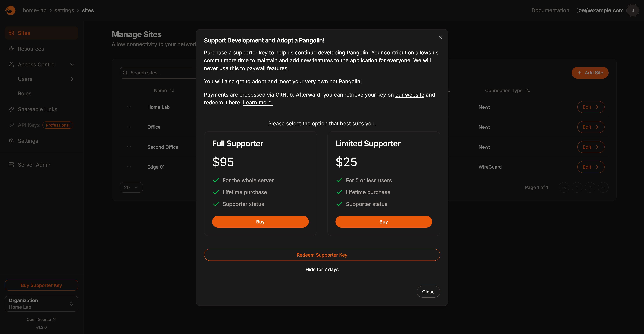
Task: Sort by Name column arrows icon
Action: tap(172, 90)
